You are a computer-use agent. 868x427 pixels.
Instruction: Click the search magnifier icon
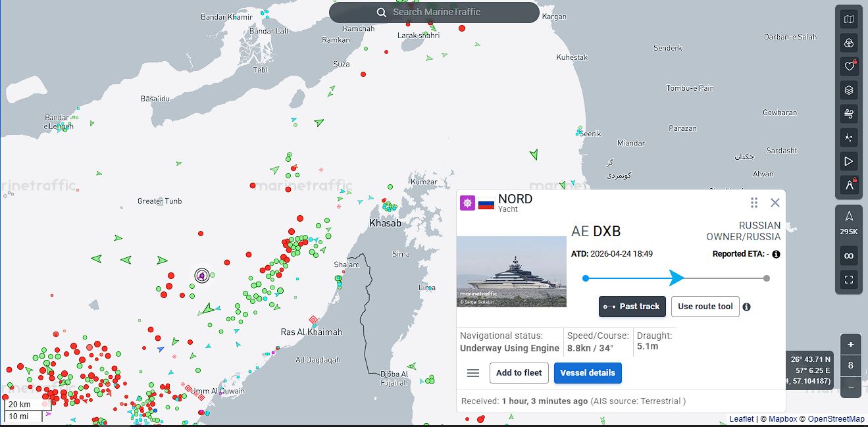[382, 13]
